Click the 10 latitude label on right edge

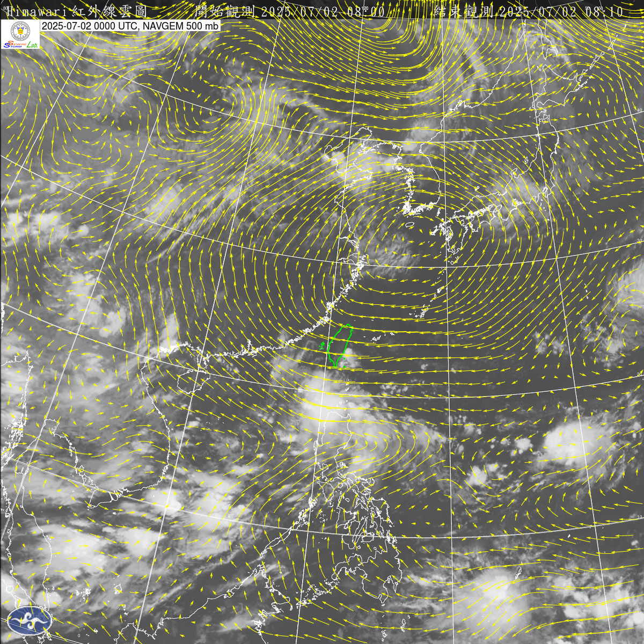pos(639,516)
